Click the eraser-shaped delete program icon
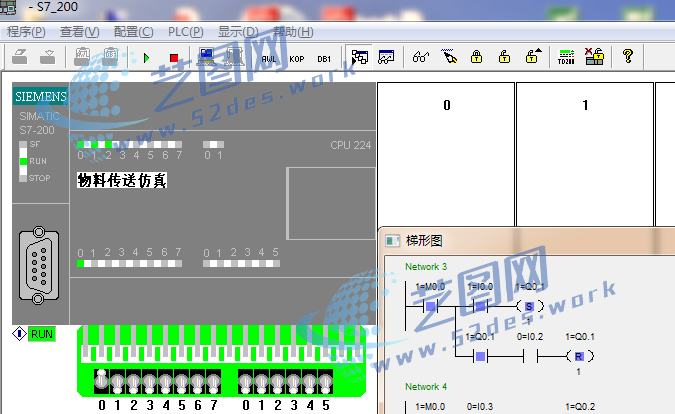Screen dimensions: 675x414 (x=20, y=57)
